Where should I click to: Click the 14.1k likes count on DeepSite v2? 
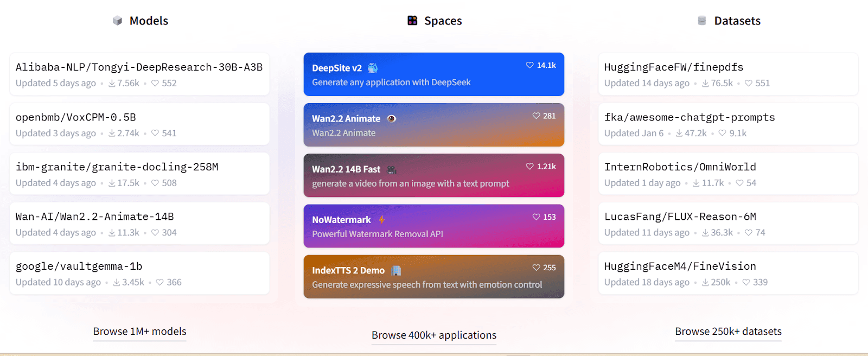(x=546, y=65)
